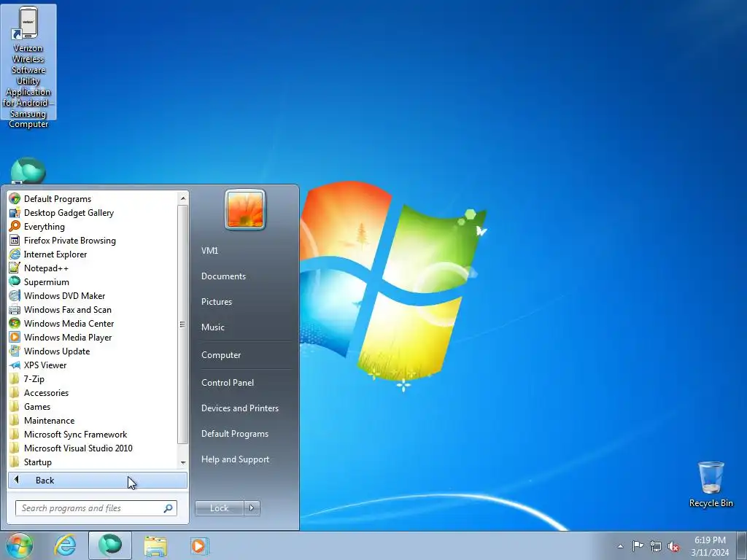Open Devices and Printers
Screen dimensions: 747x560
pos(239,408)
